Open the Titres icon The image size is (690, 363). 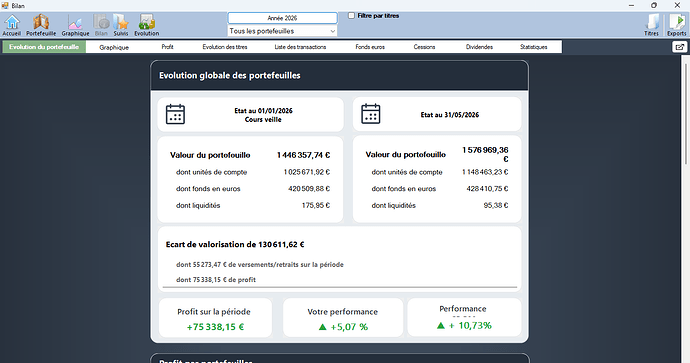tap(651, 25)
